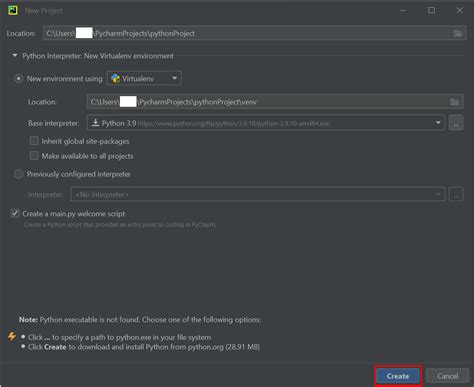Click the download icon before Python 3.9
474x387 pixels.
click(96, 123)
